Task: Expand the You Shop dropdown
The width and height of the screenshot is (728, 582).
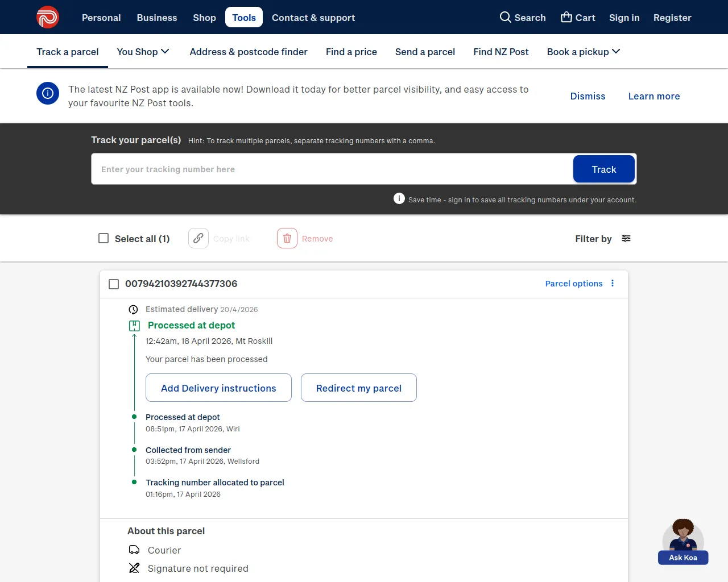Action: coord(143,51)
